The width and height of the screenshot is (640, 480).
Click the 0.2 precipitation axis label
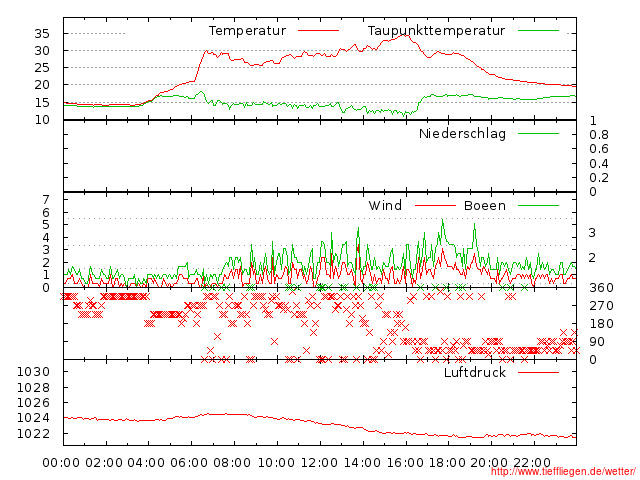[599, 178]
